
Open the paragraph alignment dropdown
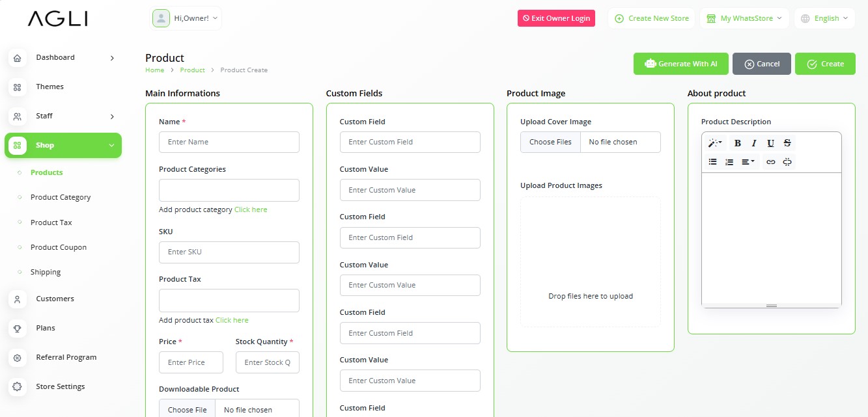(748, 162)
